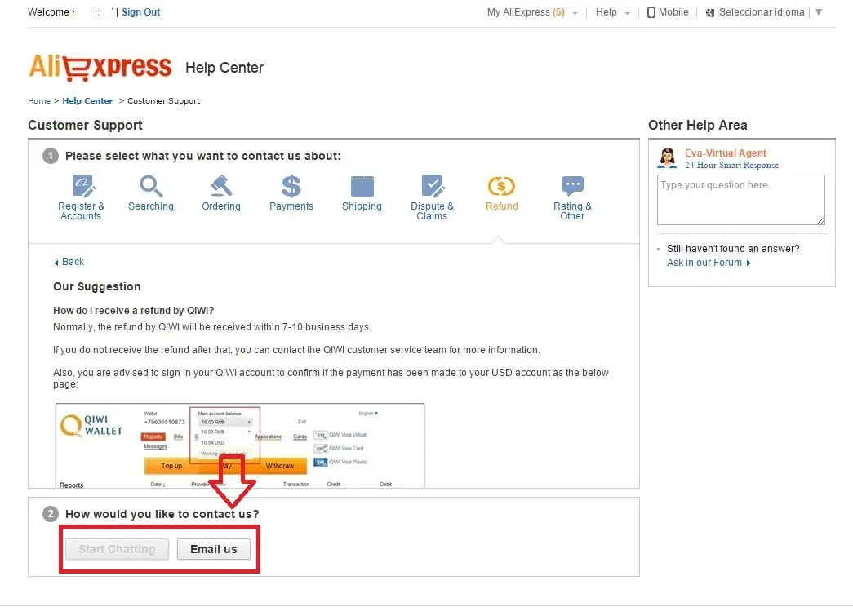Select the Payments dollar icon
This screenshot has width=853, height=616.
[291, 186]
